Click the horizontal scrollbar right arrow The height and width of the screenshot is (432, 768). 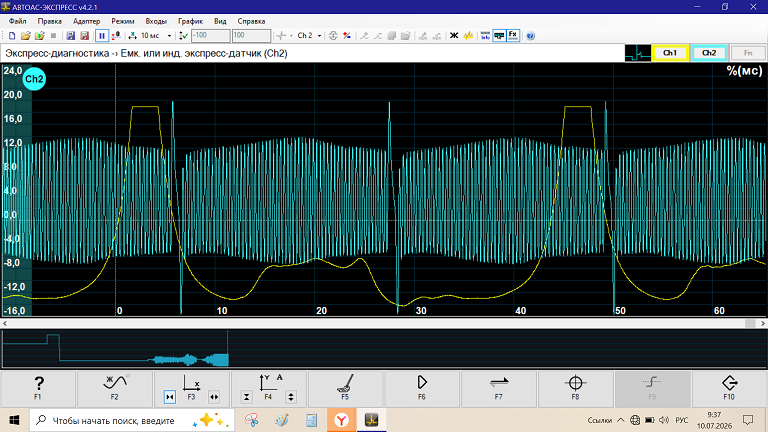[x=763, y=323]
